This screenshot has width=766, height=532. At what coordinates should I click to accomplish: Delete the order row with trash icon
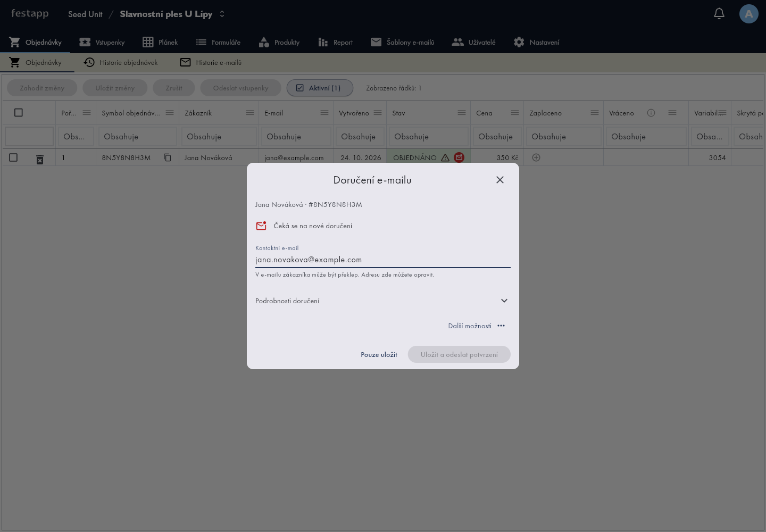click(x=40, y=159)
